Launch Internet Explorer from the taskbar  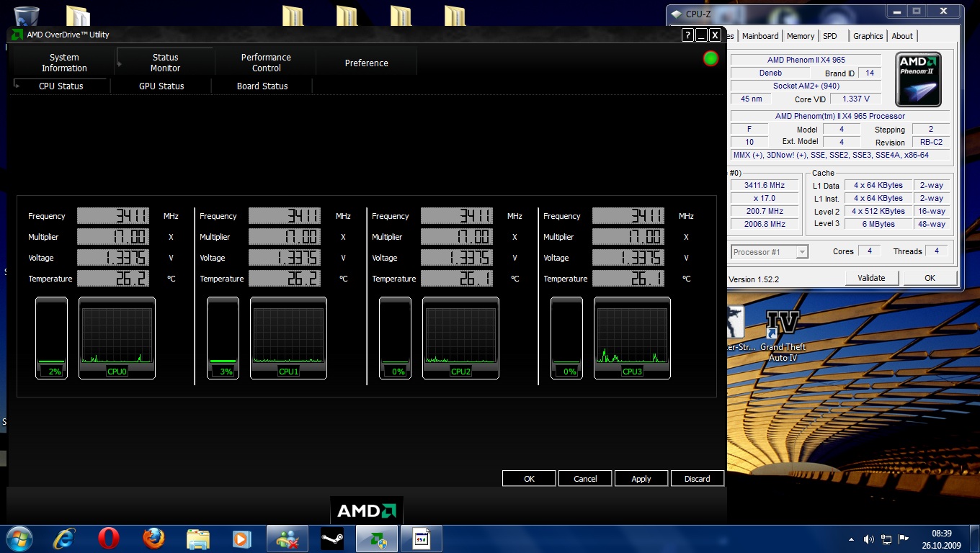coord(64,539)
